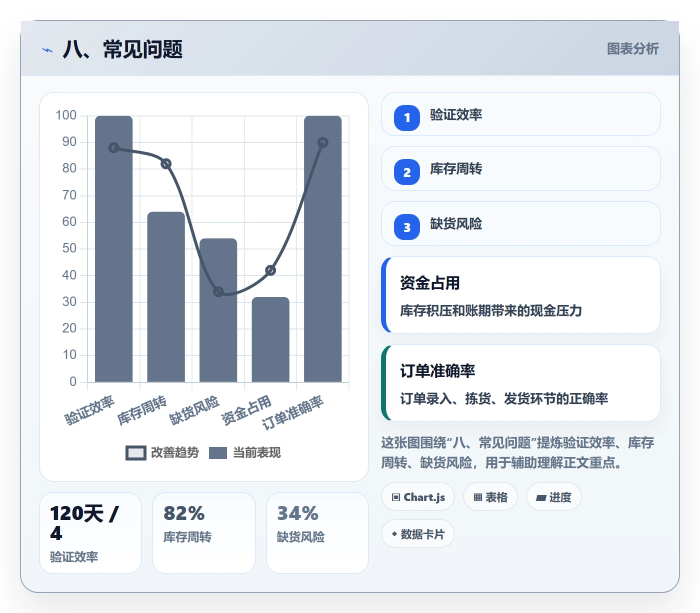Click the 图表分析 label in header
Screen dimensions: 700x613
pyautogui.click(x=632, y=48)
